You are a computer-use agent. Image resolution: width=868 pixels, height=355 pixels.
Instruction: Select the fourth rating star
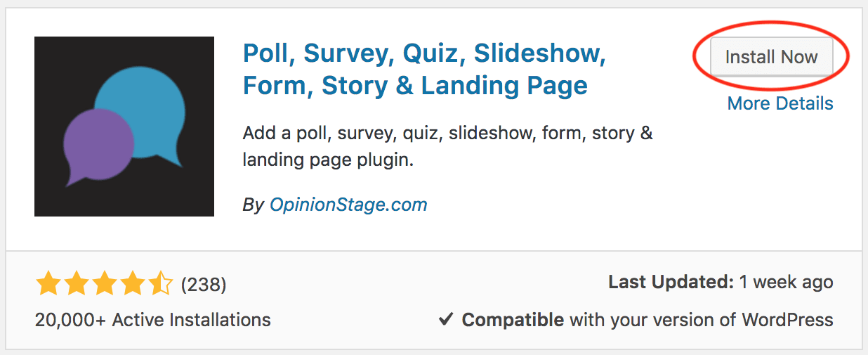[x=133, y=284]
